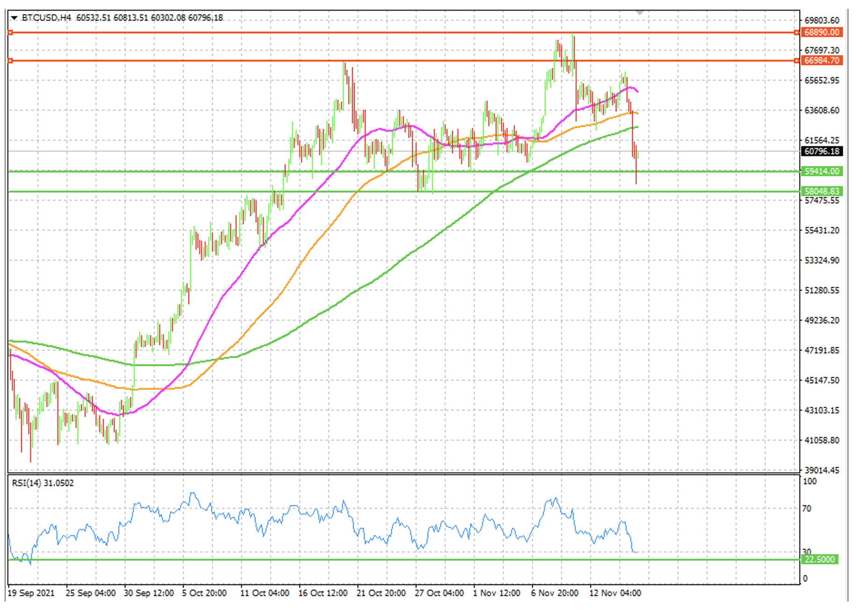Image resolution: width=862 pixels, height=616 pixels.
Task: Click the current price label 60796.18
Action: pos(822,151)
